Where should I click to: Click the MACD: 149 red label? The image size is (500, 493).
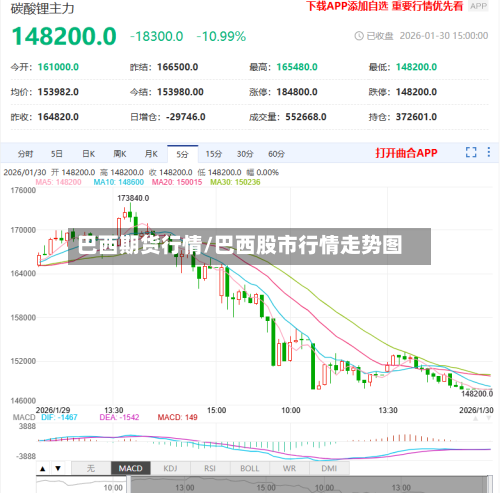[177, 417]
